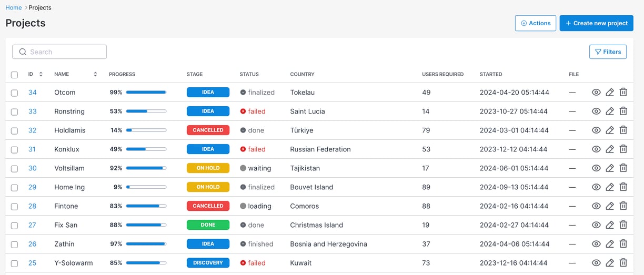Focus the Search input field
The height and width of the screenshot is (275, 644).
[59, 52]
